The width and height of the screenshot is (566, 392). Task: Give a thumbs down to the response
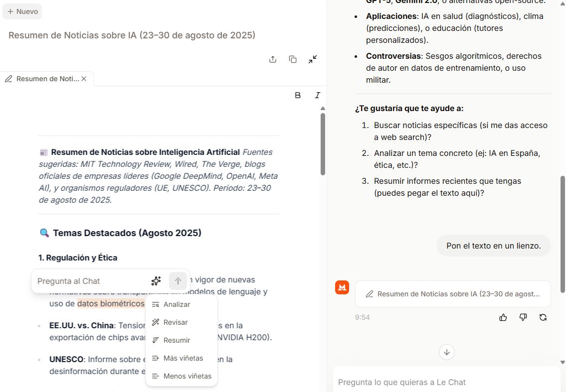523,317
